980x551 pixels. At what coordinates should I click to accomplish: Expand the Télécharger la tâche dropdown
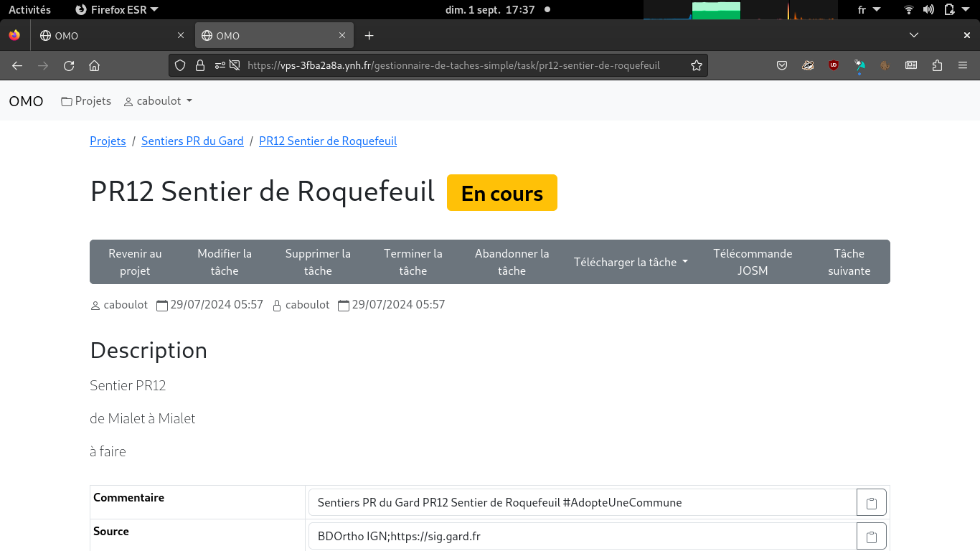point(631,262)
